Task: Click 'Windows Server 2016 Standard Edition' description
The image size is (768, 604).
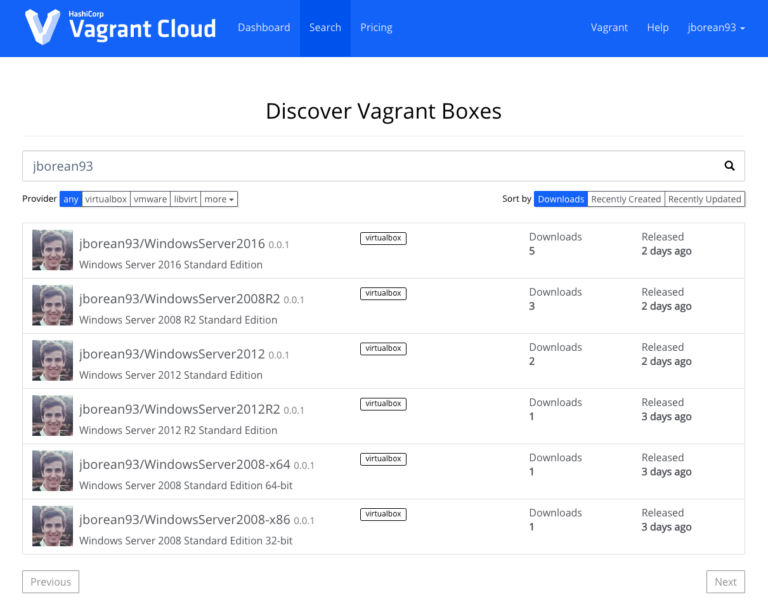Action: point(171,265)
